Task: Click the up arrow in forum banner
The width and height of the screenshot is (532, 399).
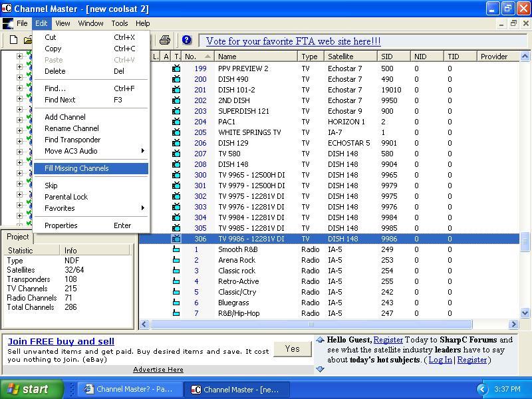Action: [x=320, y=340]
